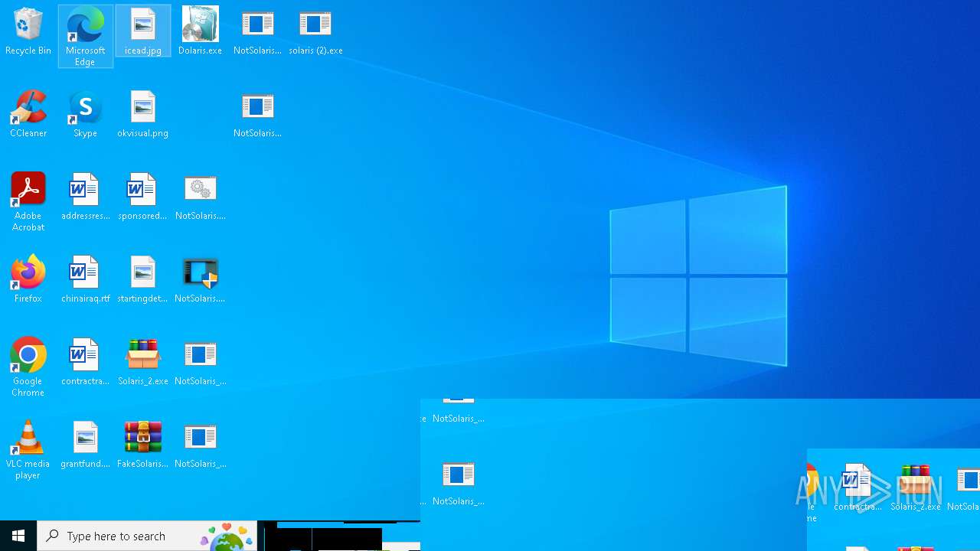This screenshot has height=551, width=980.
Task: Click the startingdet image file icon
Action: (143, 280)
